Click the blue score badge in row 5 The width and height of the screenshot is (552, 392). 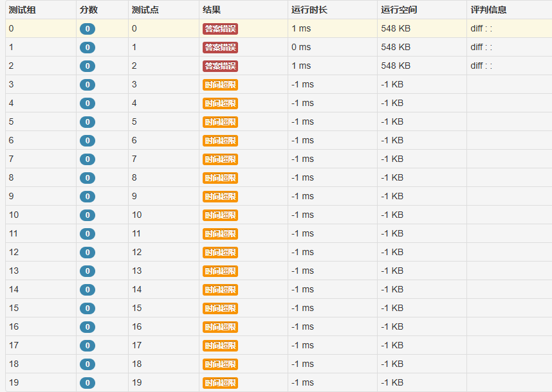coord(87,122)
